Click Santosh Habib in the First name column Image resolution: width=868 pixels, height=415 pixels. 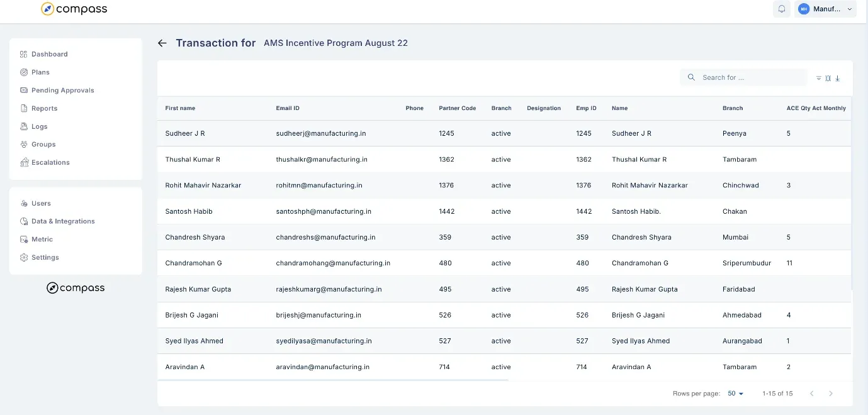[189, 211]
